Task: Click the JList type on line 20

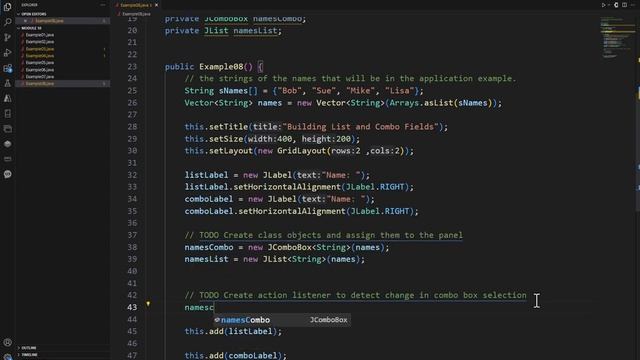Action: [x=216, y=31]
